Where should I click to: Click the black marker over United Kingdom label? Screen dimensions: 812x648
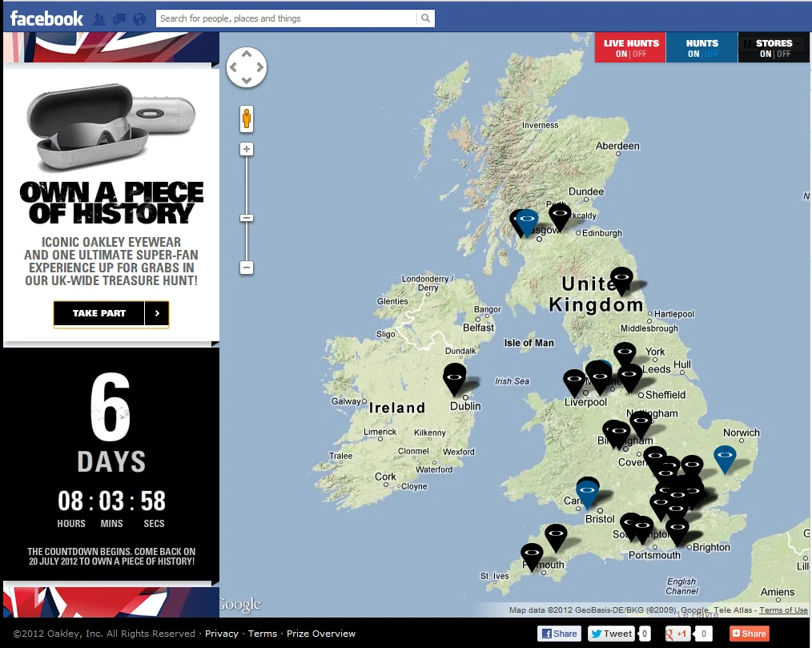621,280
